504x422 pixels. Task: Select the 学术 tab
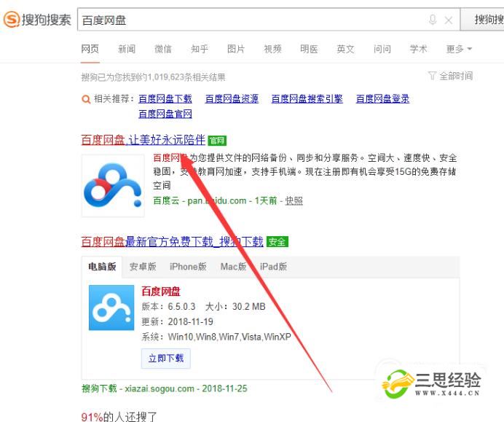pyautogui.click(x=419, y=49)
